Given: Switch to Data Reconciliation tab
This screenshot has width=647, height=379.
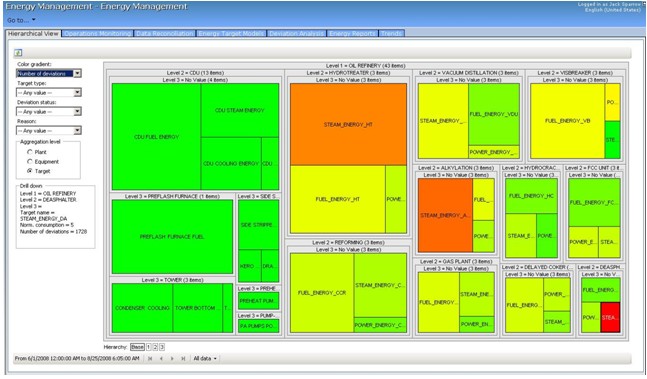Looking at the screenshot, I should pyautogui.click(x=165, y=33).
